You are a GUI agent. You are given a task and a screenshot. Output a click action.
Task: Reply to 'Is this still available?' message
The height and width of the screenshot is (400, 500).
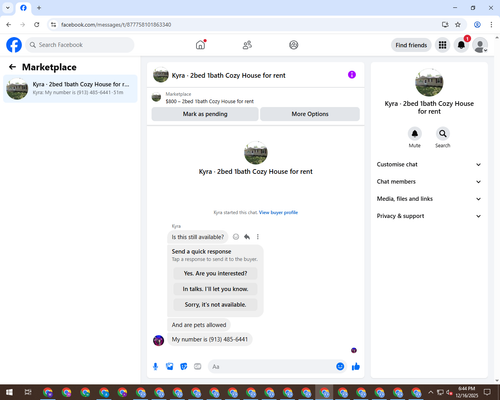(x=247, y=237)
